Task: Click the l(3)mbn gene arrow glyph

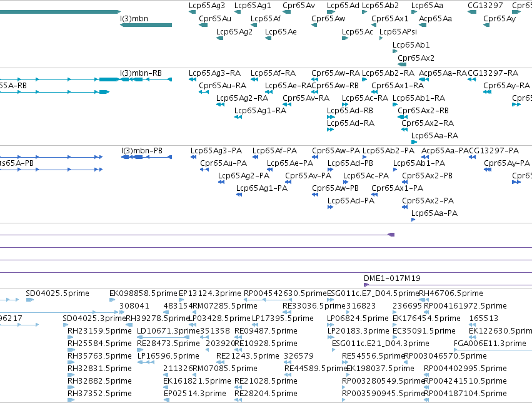Action: coord(146,25)
